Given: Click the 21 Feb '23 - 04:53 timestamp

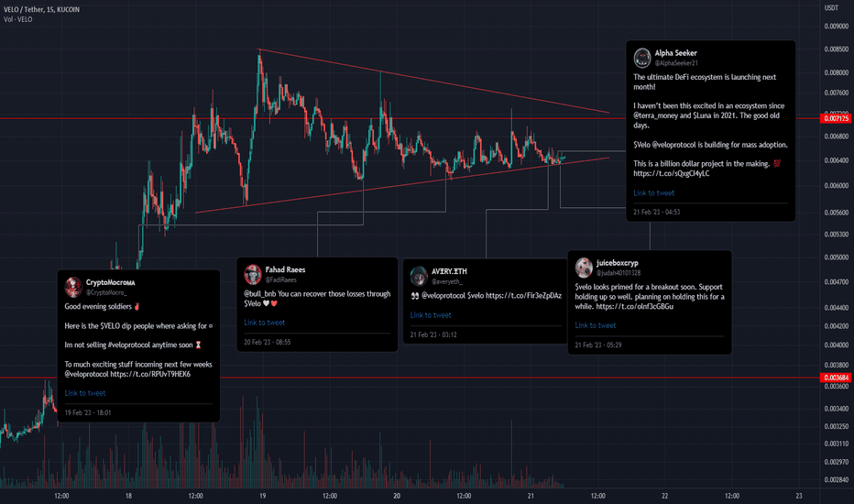Looking at the screenshot, I should (x=656, y=212).
